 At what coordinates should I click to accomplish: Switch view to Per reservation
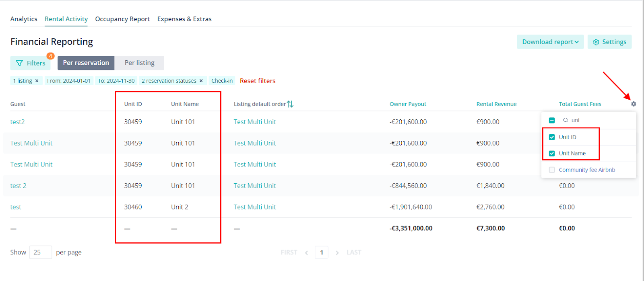[x=86, y=63]
